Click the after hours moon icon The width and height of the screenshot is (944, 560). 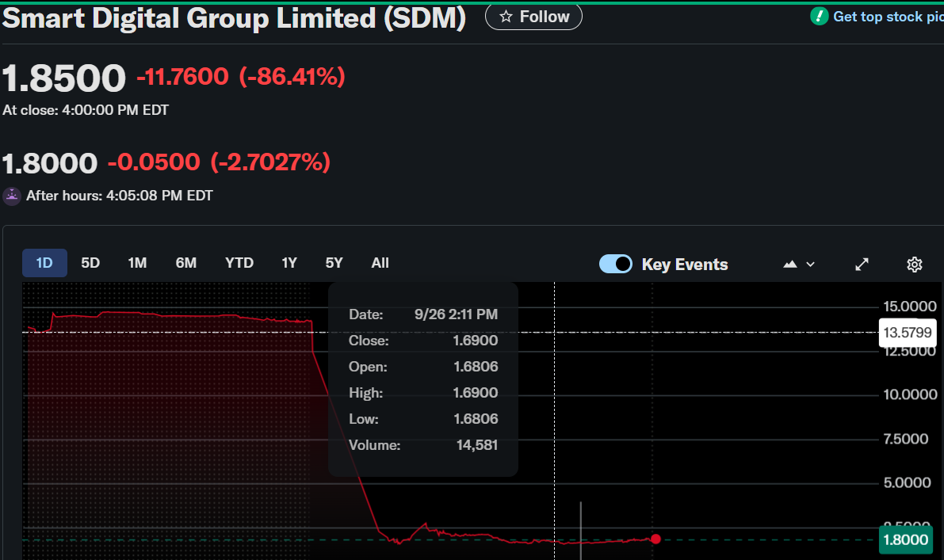(12, 196)
